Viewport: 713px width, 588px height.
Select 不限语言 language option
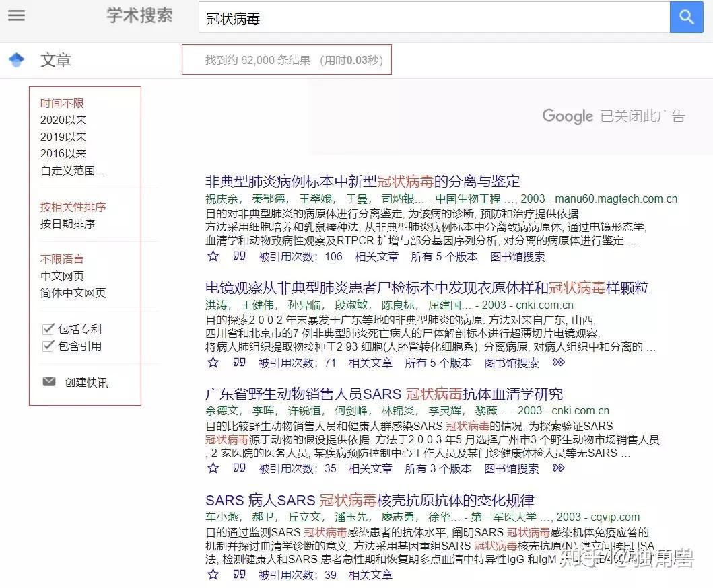(x=62, y=259)
